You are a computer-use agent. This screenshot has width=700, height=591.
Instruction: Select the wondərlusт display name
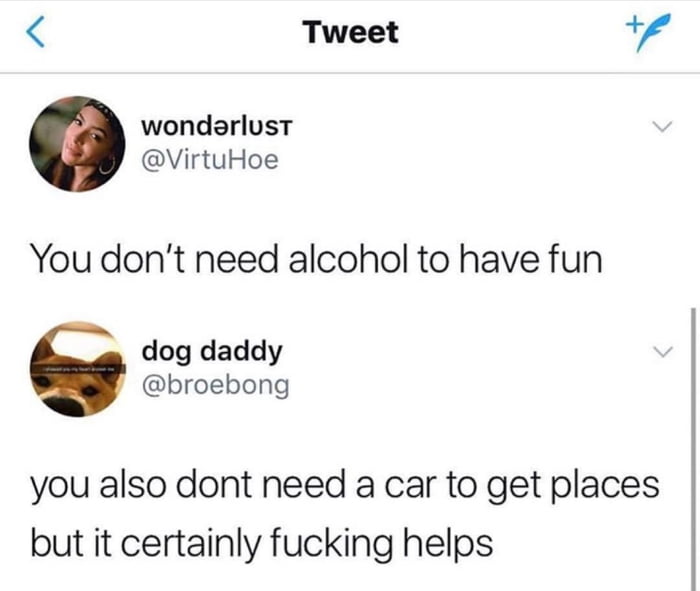tap(217, 126)
